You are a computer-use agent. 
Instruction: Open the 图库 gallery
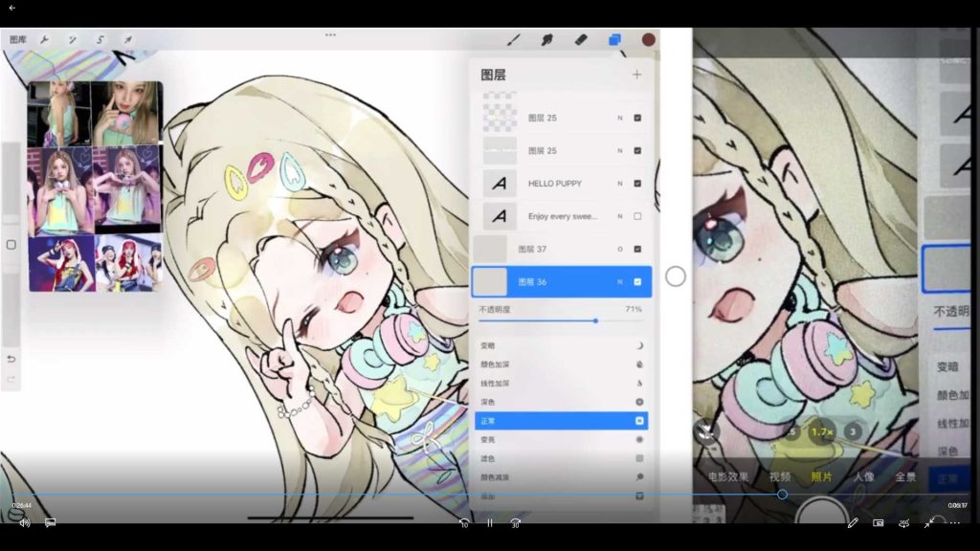pos(18,40)
